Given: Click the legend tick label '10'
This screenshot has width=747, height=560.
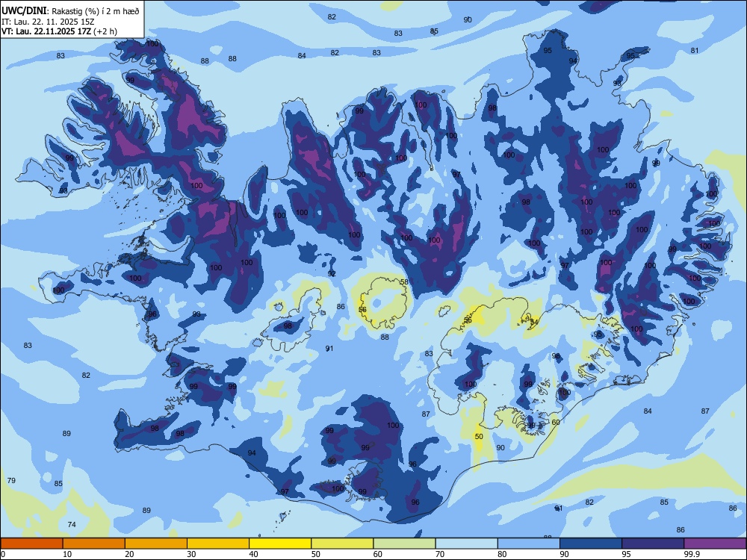Looking at the screenshot, I should tap(67, 554).
